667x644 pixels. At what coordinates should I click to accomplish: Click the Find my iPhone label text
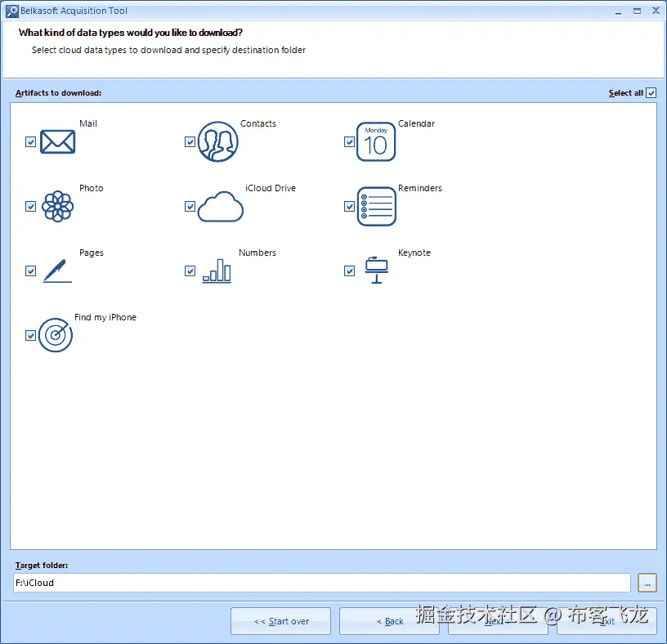105,317
